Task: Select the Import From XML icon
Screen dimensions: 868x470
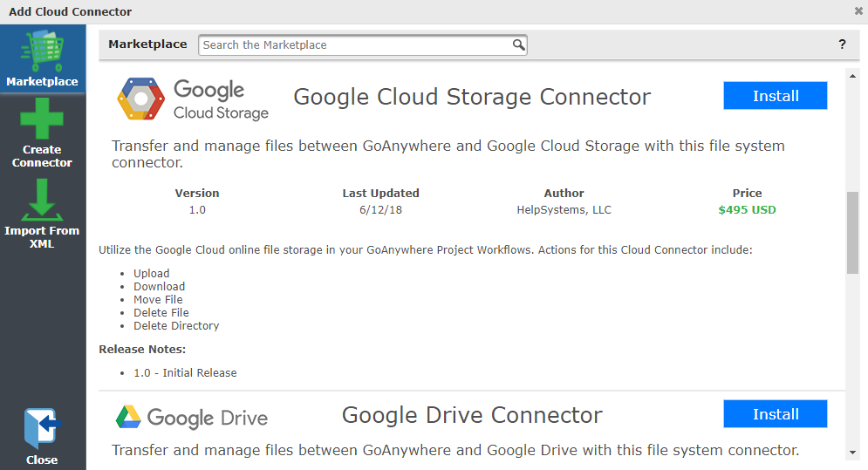Action: click(42, 201)
